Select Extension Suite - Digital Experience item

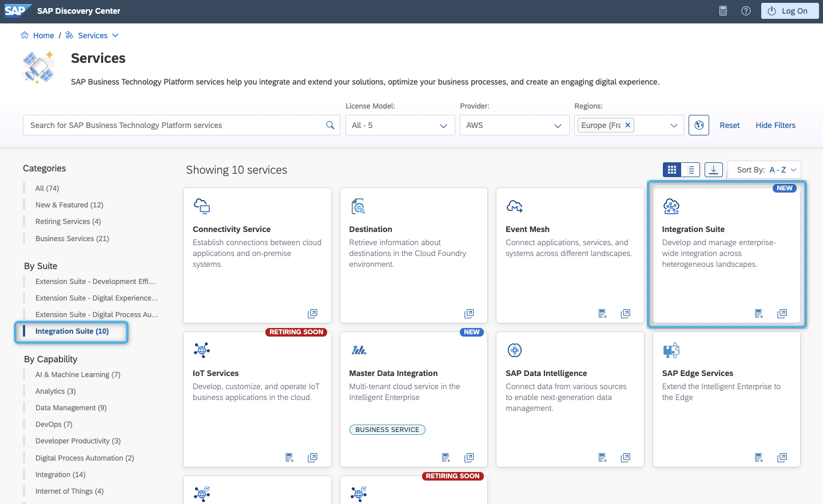coord(97,298)
